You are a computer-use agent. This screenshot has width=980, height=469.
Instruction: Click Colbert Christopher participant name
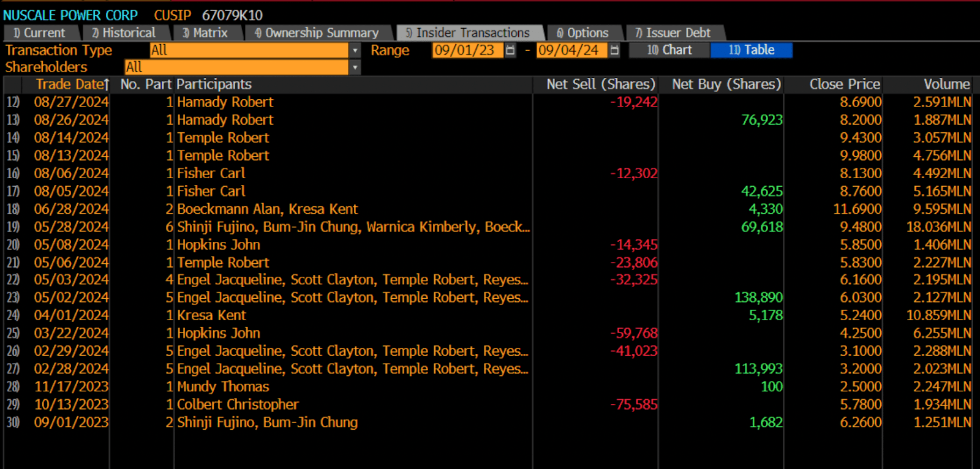(238, 404)
